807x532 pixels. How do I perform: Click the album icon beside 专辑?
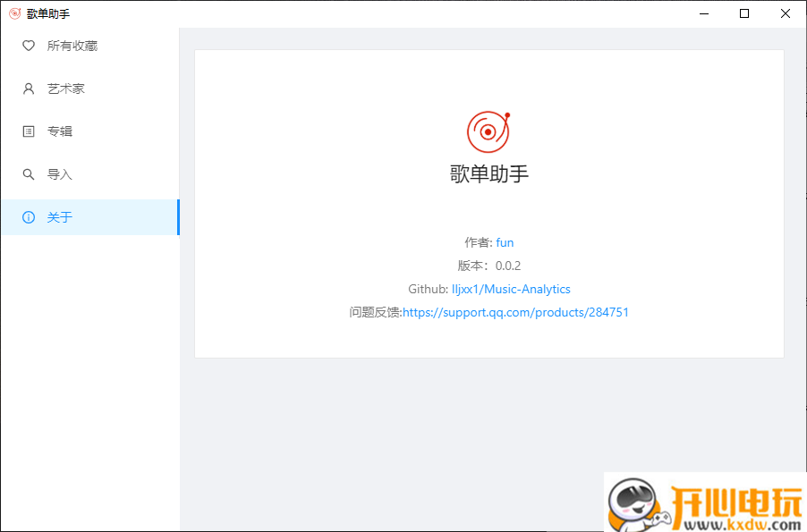30,131
